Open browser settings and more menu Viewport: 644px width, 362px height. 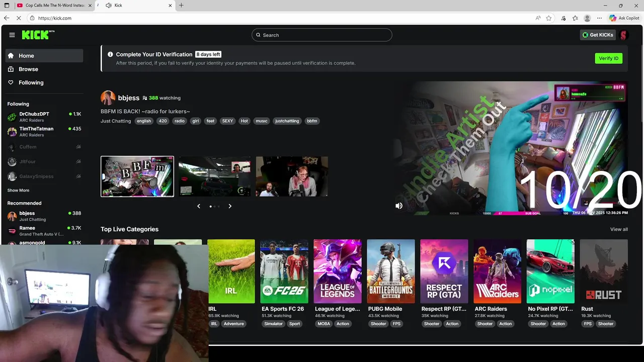(x=599, y=18)
